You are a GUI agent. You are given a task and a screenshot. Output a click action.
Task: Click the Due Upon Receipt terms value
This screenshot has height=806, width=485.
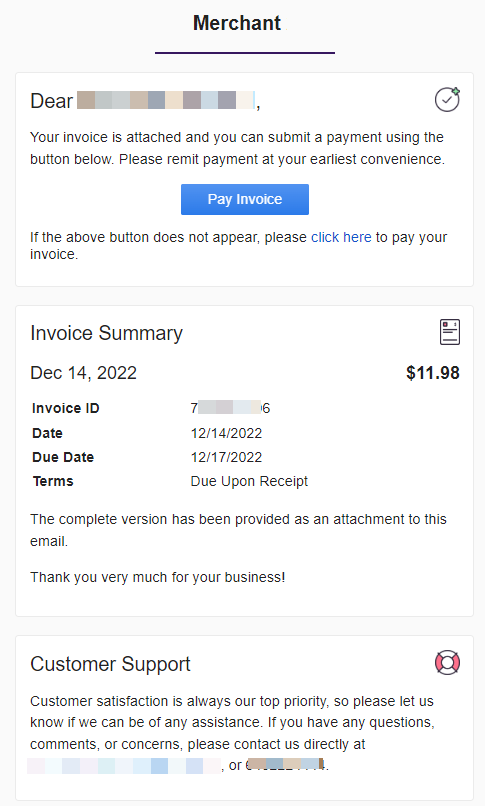(x=249, y=481)
